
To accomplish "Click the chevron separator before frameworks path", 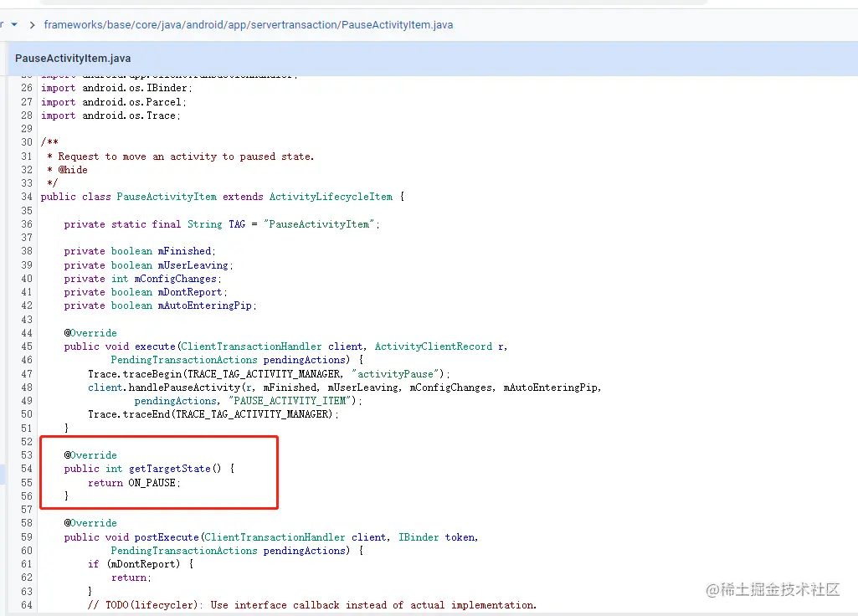I will pos(33,24).
